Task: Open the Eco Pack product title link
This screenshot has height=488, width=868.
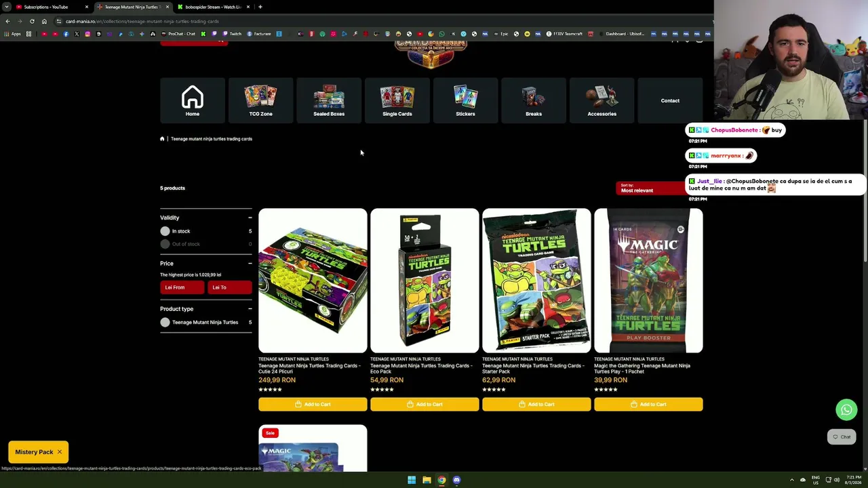Action: (x=421, y=369)
